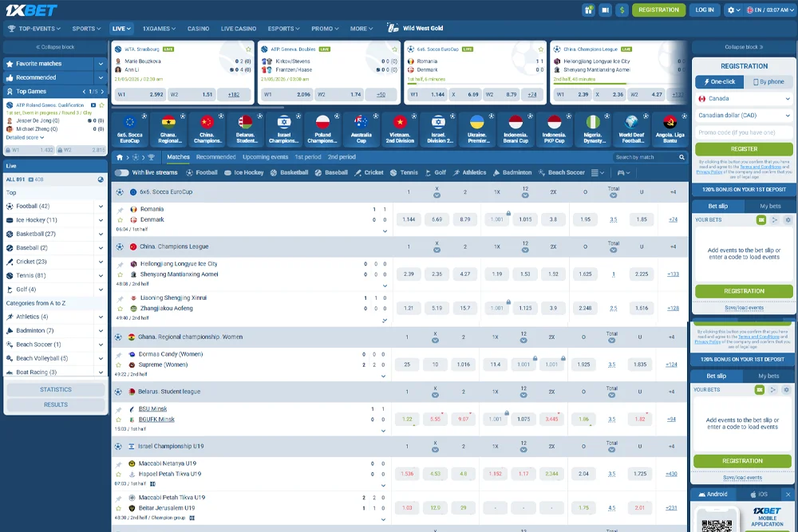The height and width of the screenshot is (532, 798).
Task: Open Vietnam 2nd Division flag tile
Action: point(400,129)
